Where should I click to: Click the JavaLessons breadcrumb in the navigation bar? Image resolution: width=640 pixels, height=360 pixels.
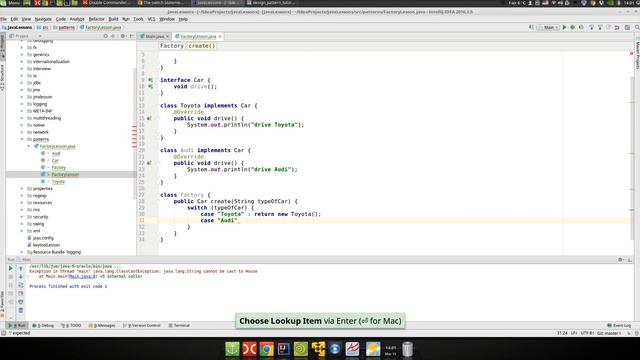tap(17, 27)
